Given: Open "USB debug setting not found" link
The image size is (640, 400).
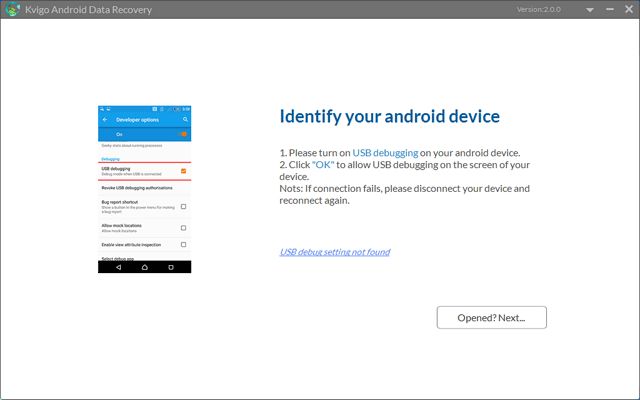Looking at the screenshot, I should coord(335,252).
